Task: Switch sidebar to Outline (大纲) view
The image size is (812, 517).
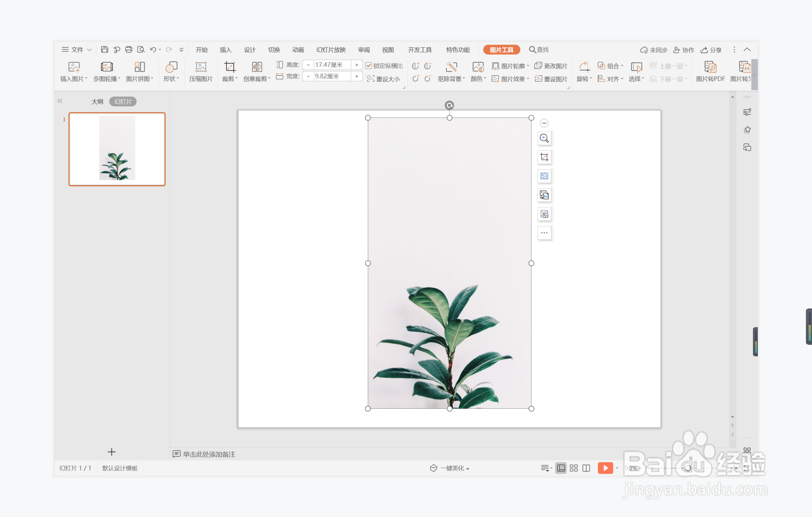Action: tap(97, 101)
